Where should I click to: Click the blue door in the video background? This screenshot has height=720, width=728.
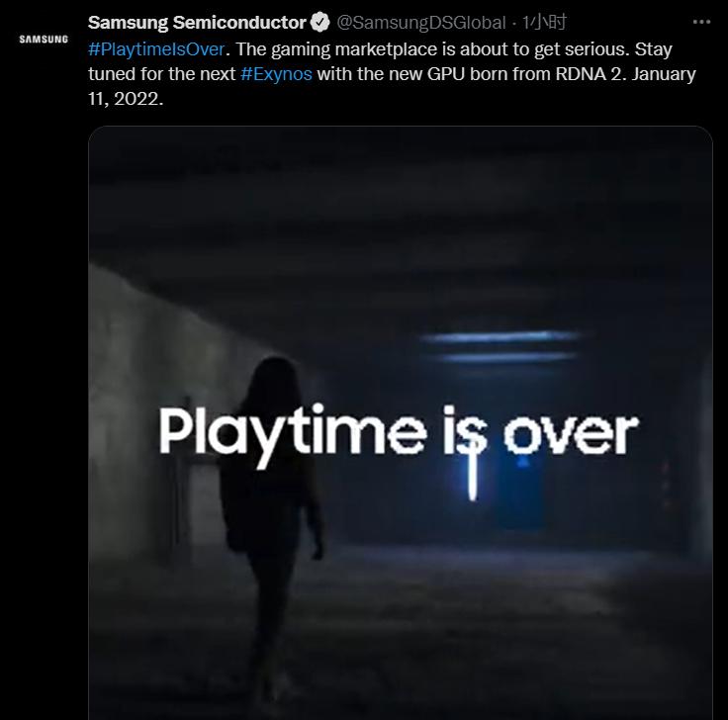click(522, 493)
